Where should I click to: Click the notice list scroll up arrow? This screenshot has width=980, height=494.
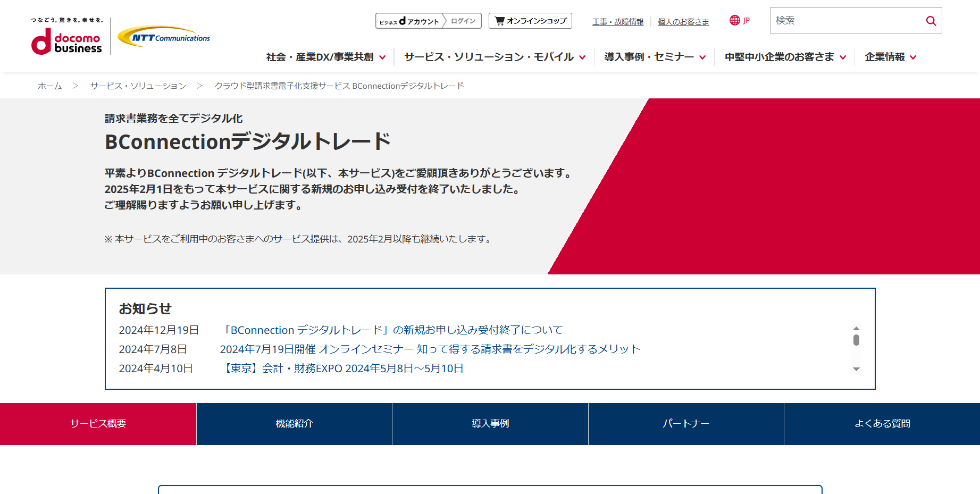(856, 328)
